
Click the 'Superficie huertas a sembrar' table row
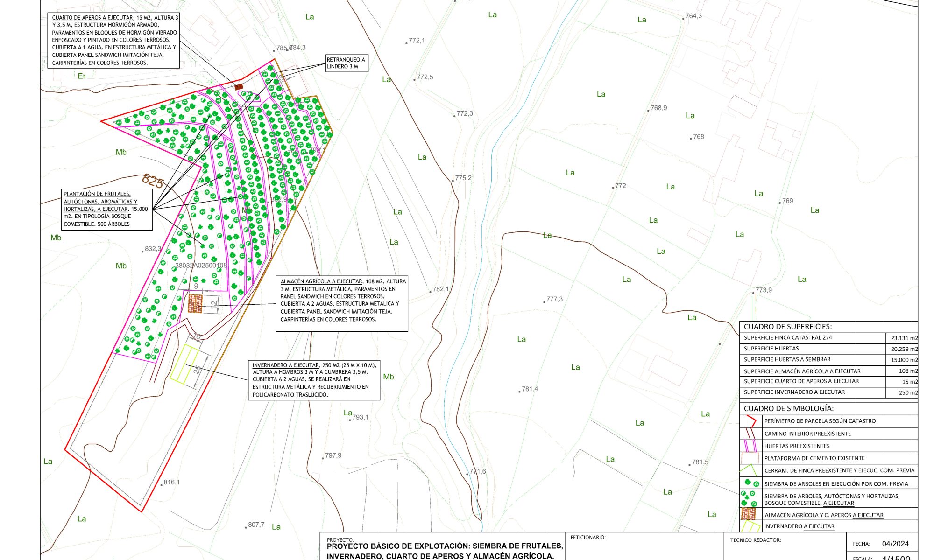point(787,359)
